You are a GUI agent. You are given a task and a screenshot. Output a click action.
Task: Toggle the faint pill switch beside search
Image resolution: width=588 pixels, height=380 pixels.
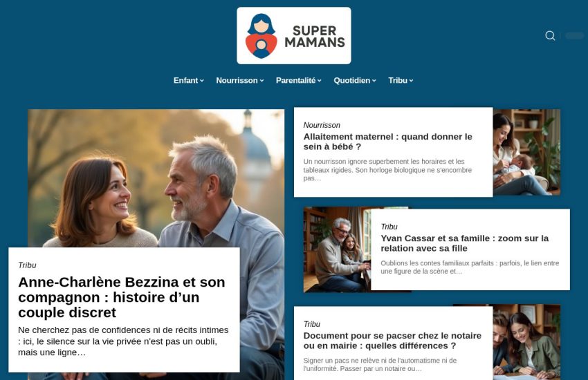pos(574,35)
